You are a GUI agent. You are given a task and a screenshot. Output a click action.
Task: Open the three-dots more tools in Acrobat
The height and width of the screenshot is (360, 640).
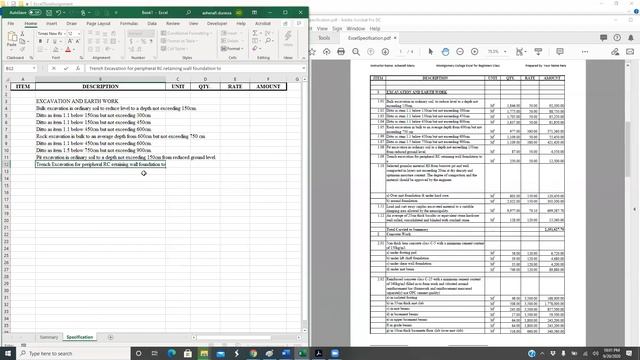point(585,51)
